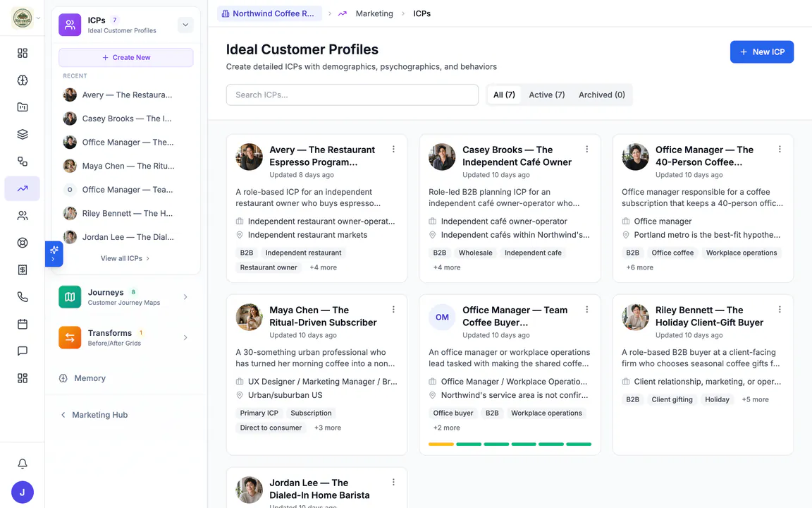This screenshot has height=508, width=812.
Task: Open the user avatar J menu
Action: point(23,492)
